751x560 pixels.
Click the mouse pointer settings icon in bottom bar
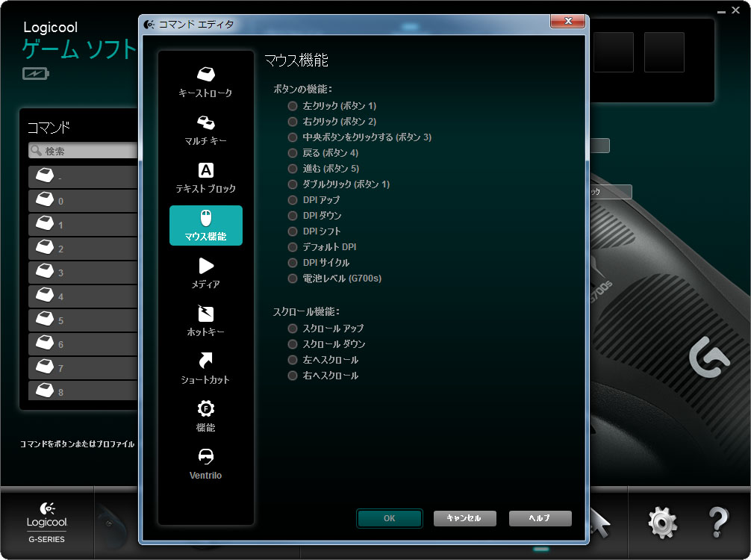point(600,523)
